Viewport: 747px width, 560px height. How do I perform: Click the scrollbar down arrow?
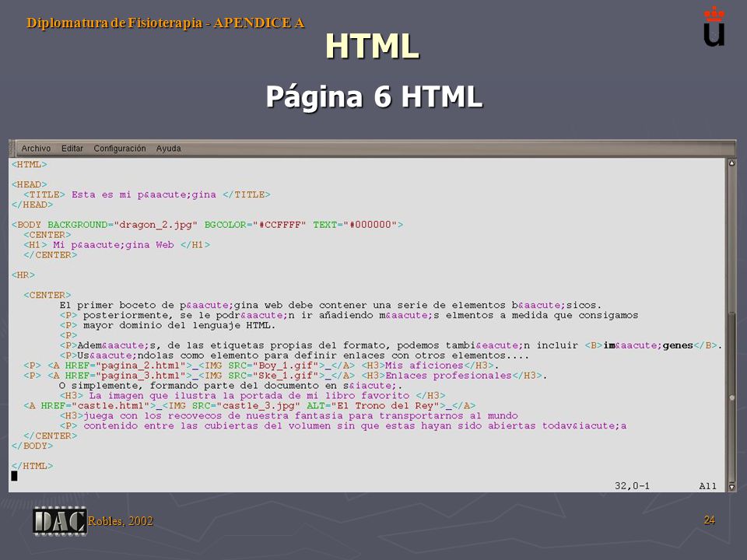click(731, 487)
